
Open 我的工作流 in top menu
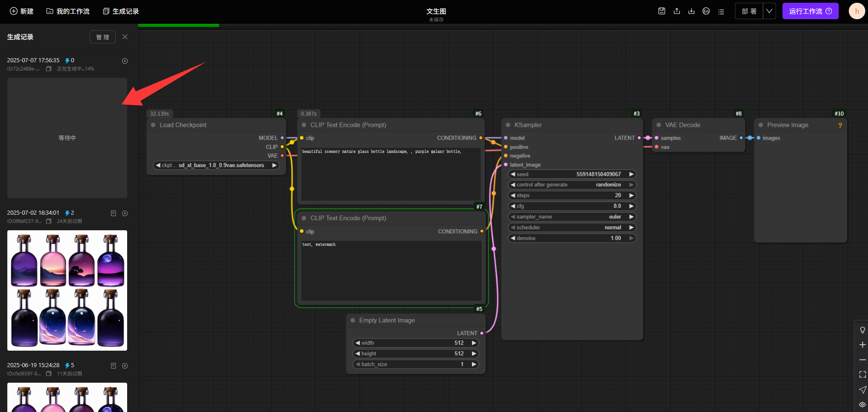[68, 11]
